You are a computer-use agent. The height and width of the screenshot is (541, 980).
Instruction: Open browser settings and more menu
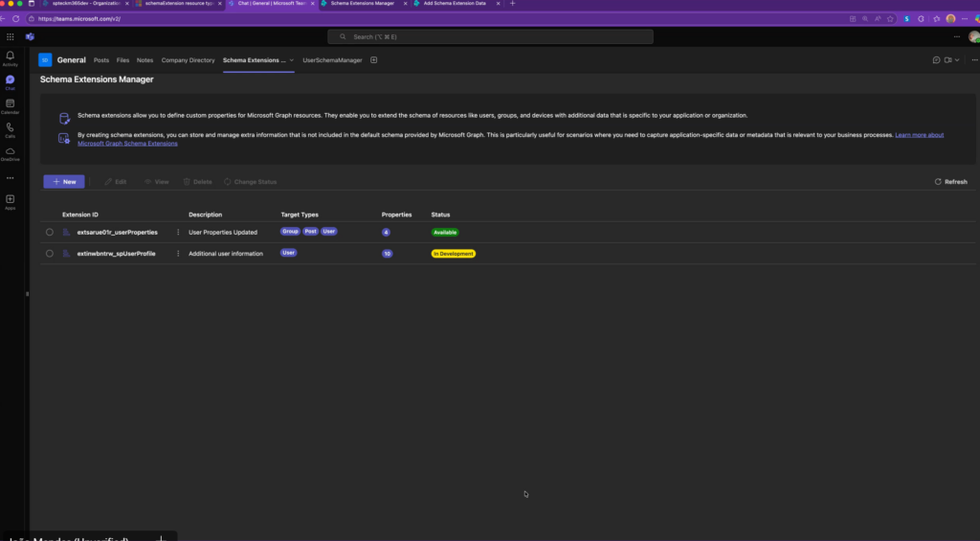point(965,19)
